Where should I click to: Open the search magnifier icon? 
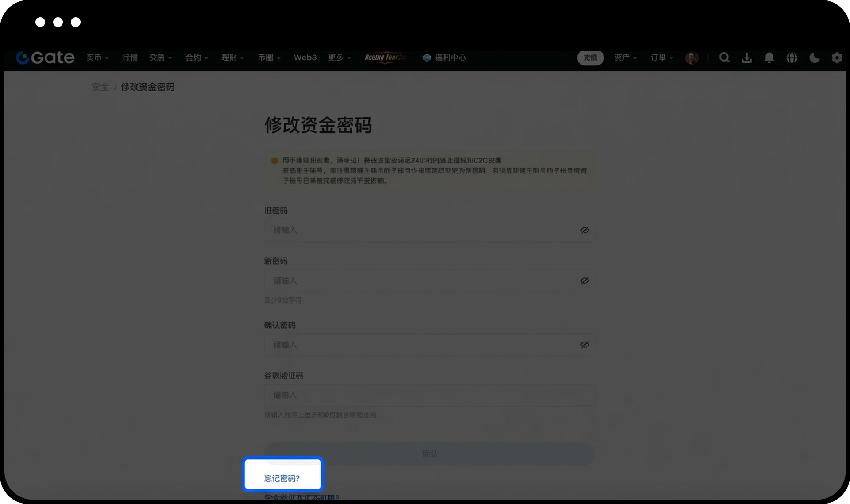coord(724,58)
